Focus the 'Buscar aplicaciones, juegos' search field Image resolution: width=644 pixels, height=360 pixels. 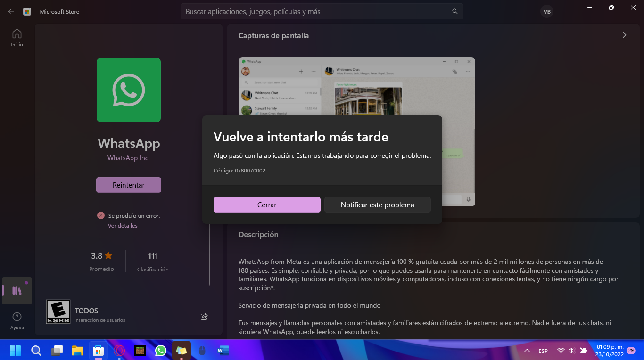click(x=322, y=11)
